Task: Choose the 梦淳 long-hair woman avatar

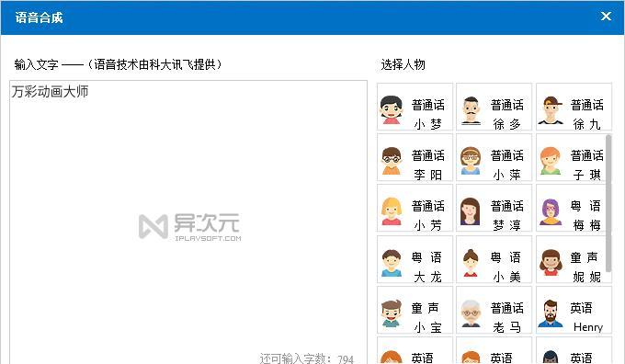Action: [x=471, y=211]
